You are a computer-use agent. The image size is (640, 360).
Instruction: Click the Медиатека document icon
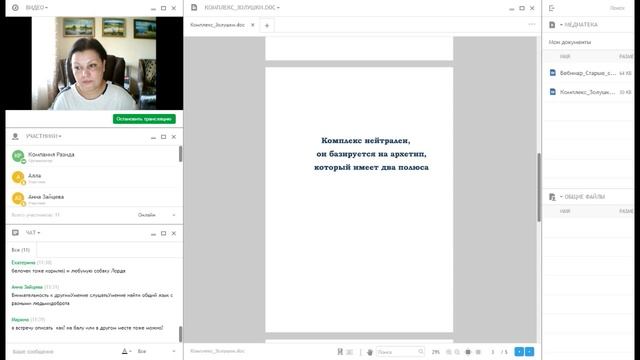click(x=552, y=25)
